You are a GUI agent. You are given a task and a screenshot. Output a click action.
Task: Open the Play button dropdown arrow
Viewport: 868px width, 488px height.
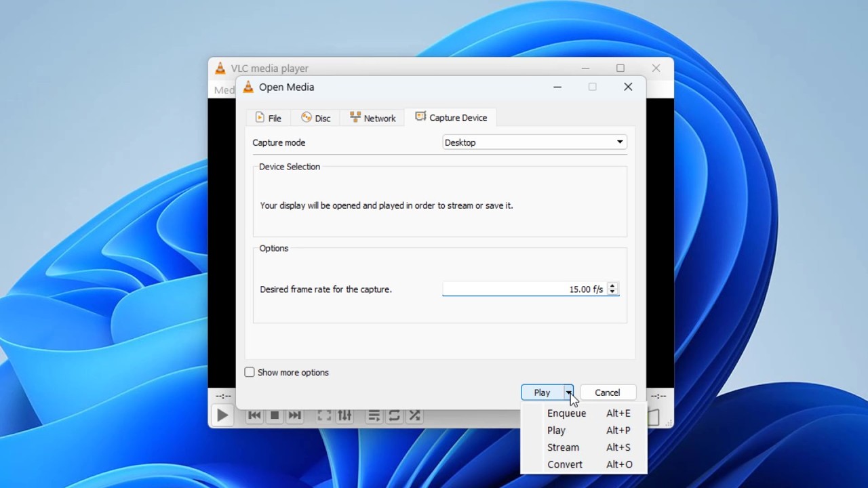(x=568, y=392)
